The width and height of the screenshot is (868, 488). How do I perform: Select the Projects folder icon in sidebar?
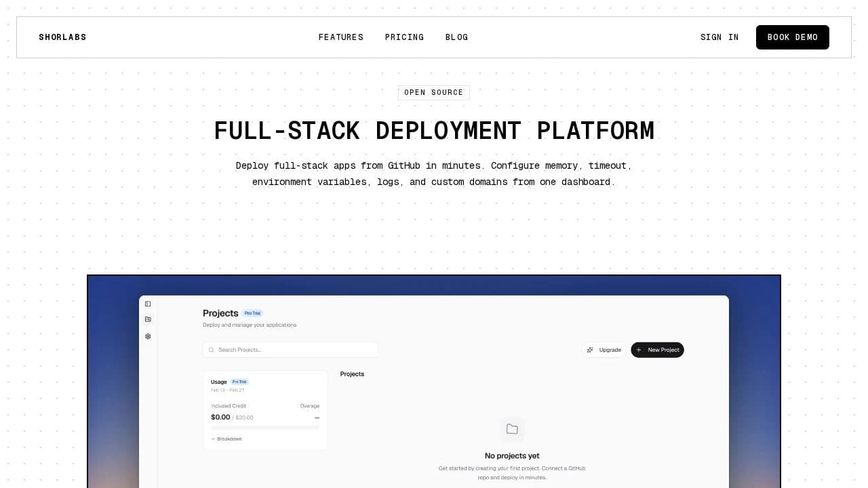click(x=148, y=319)
